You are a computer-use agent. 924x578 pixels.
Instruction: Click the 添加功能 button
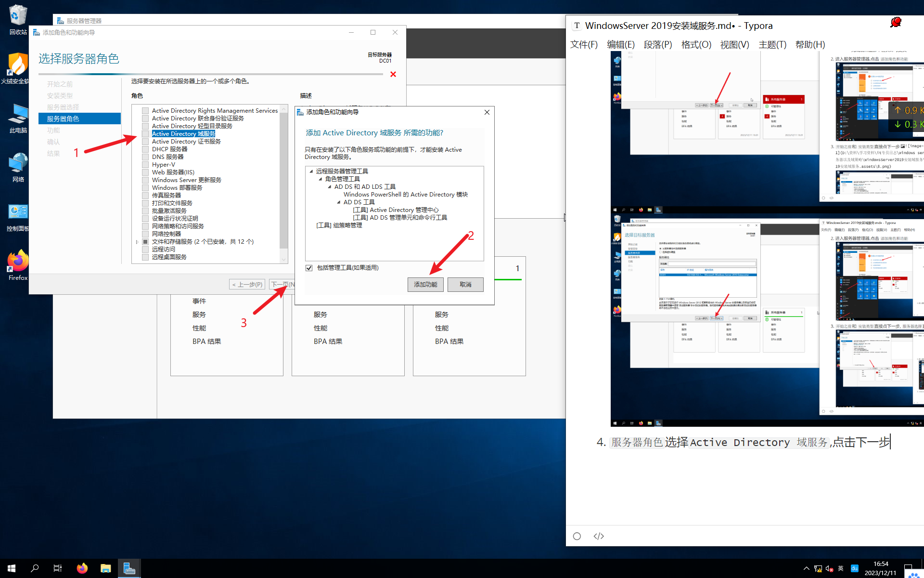pyautogui.click(x=425, y=285)
